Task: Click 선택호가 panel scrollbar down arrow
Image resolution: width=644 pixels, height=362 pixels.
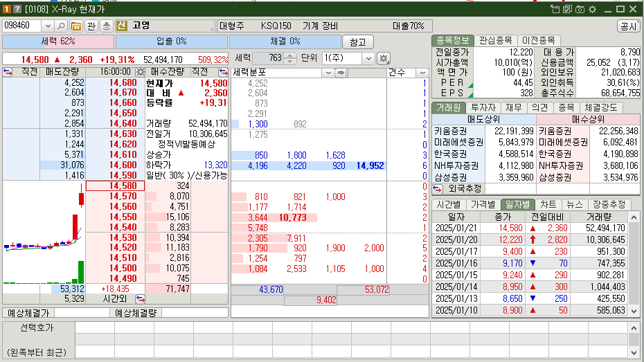Action: click(x=634, y=352)
